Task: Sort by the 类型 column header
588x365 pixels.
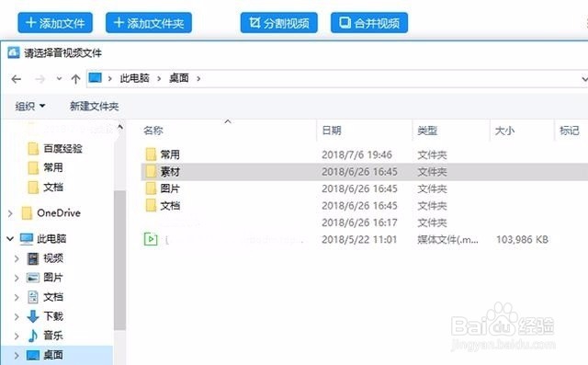Action: click(x=427, y=131)
